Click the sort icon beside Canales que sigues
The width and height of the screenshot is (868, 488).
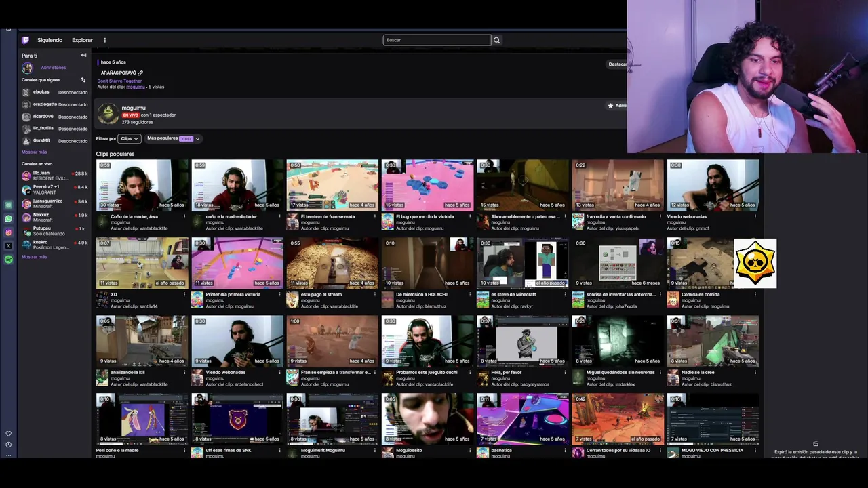83,80
